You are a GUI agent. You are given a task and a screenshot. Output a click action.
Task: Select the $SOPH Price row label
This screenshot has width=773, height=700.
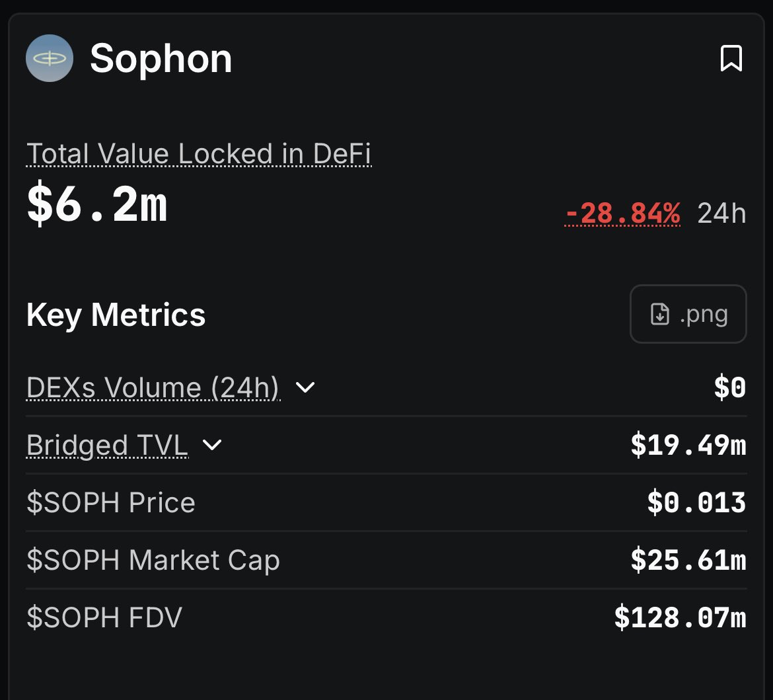[111, 503]
